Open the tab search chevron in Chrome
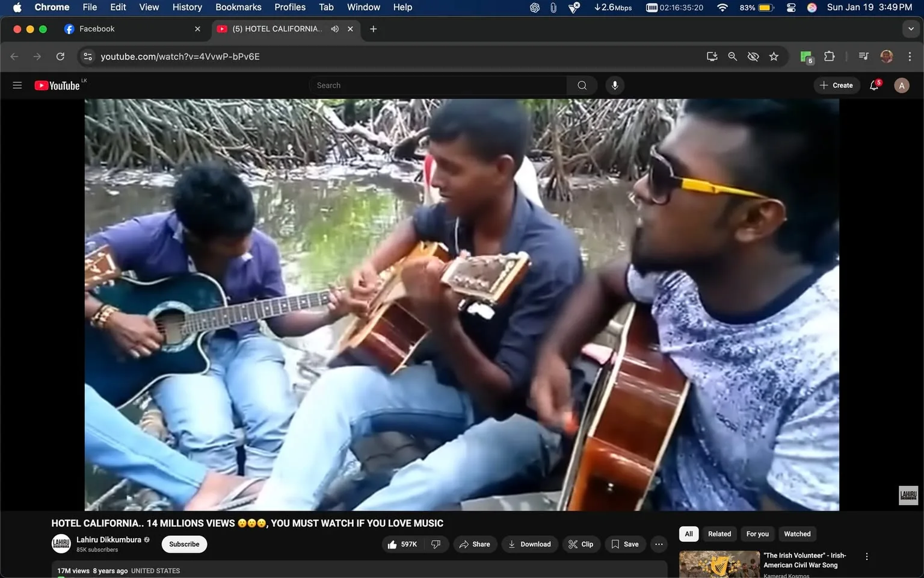Image resolution: width=924 pixels, height=578 pixels. [910, 28]
